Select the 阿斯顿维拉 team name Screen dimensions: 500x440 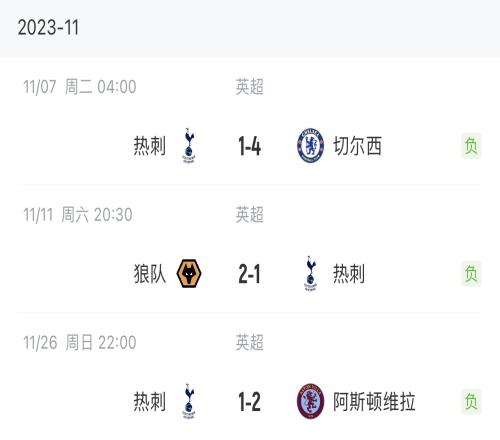[374, 401]
